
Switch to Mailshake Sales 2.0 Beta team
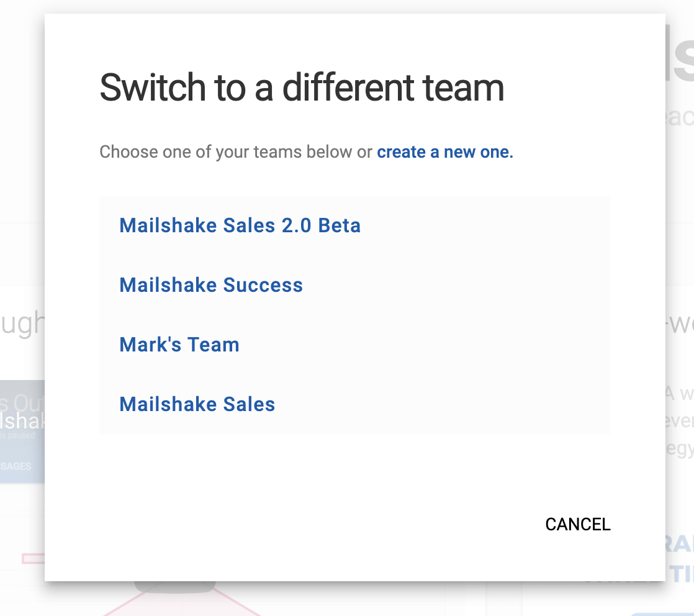point(240,225)
